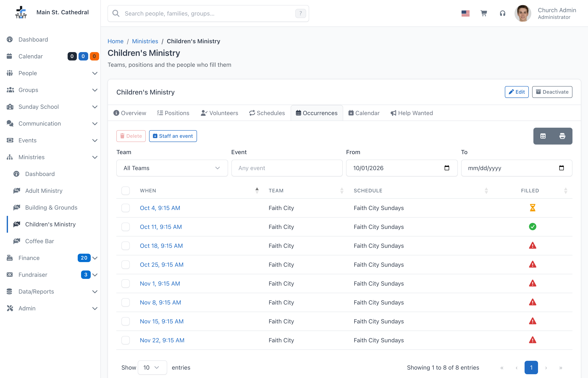Viewport: 588px width, 378px height.
Task: Click the Deactivate button
Action: coord(552,92)
